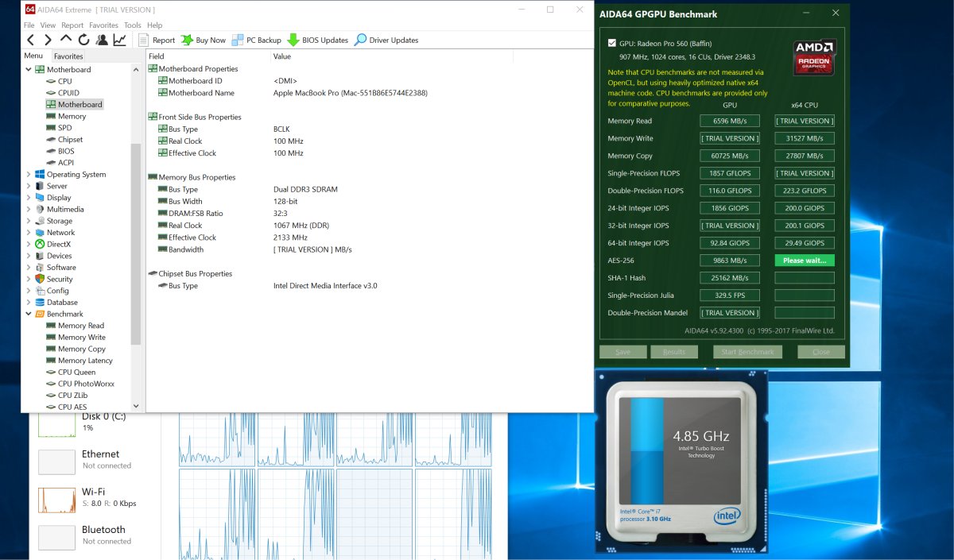954x560 pixels.
Task: Select CPU Queen benchmark
Action: tap(76, 372)
